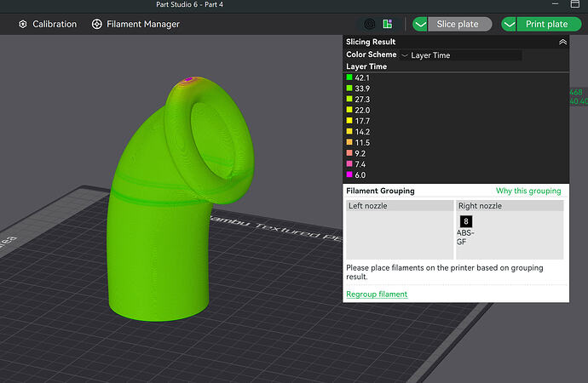The image size is (588, 383).
Task: Click the 6.0 magenta legend swatch
Action: (x=349, y=174)
